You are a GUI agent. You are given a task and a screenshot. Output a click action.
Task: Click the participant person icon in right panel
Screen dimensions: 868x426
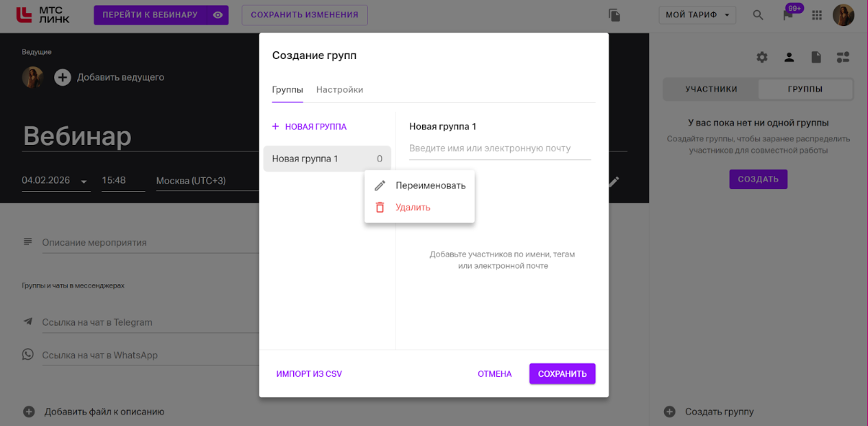tap(789, 57)
